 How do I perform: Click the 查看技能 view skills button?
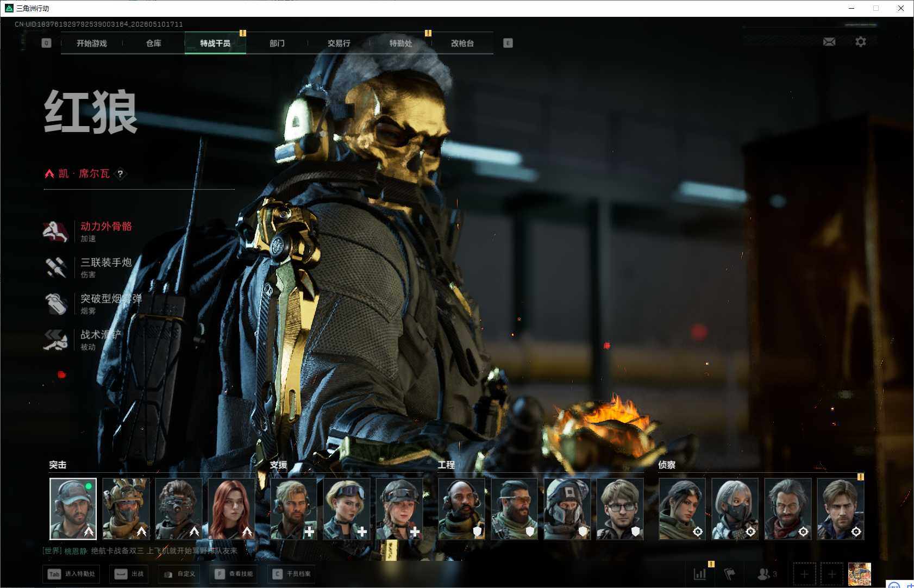tap(234, 574)
